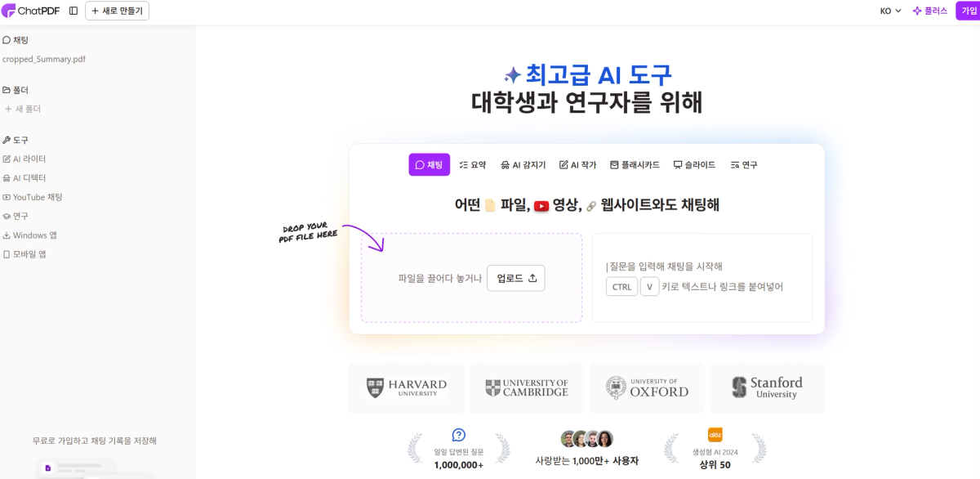Click the upload arrow icon on 업로드
Image resolution: width=980 pixels, height=479 pixels.
(534, 278)
